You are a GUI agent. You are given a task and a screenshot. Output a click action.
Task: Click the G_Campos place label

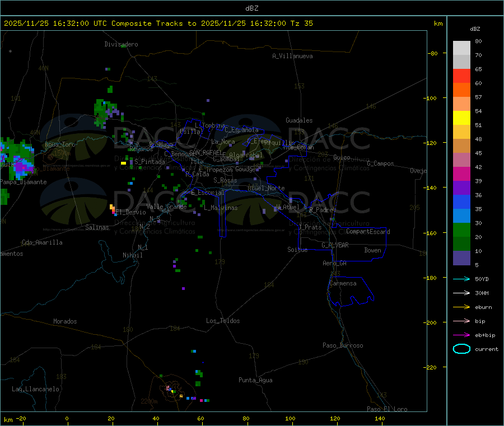(x=380, y=163)
